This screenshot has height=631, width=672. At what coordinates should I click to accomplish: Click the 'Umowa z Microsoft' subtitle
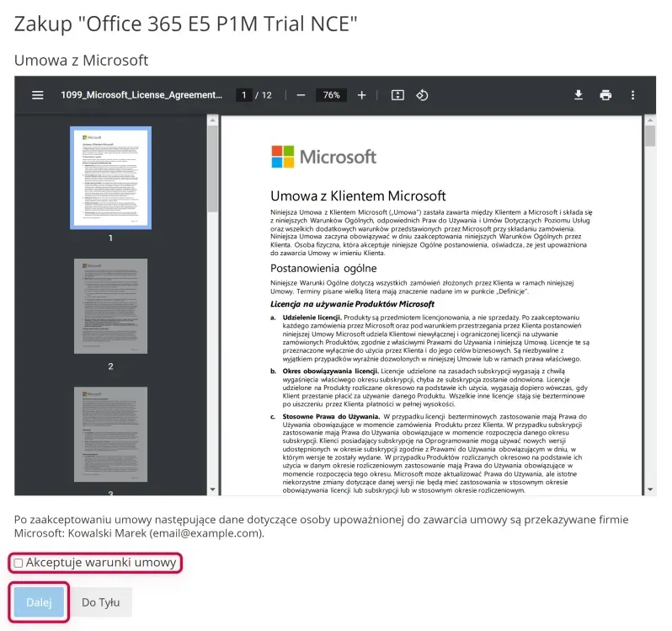pos(81,61)
